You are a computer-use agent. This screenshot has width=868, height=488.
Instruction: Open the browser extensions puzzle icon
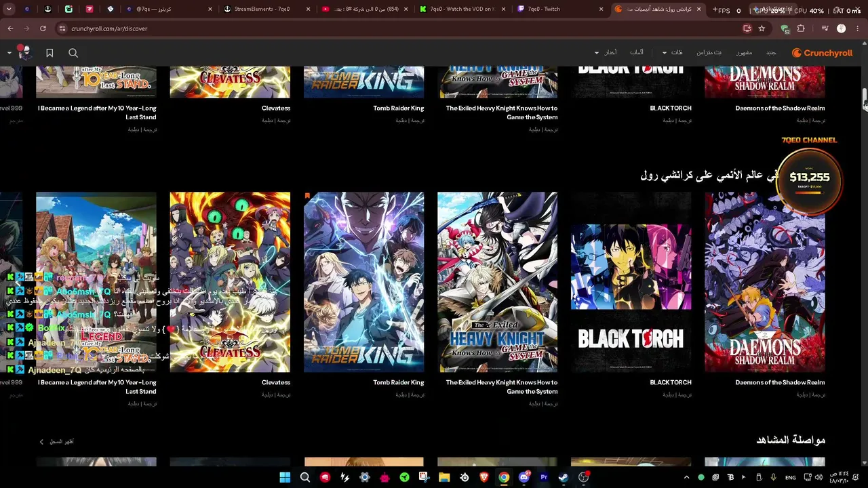[x=801, y=28]
